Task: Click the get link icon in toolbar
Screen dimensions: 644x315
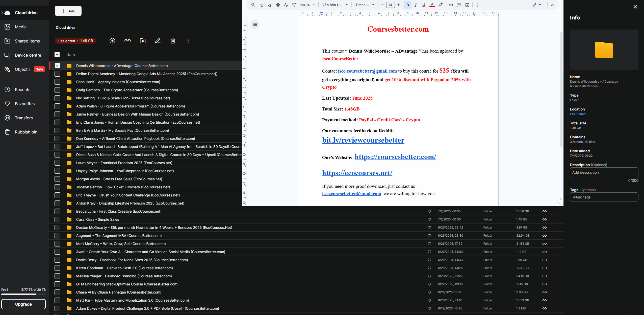Action: pos(127,41)
